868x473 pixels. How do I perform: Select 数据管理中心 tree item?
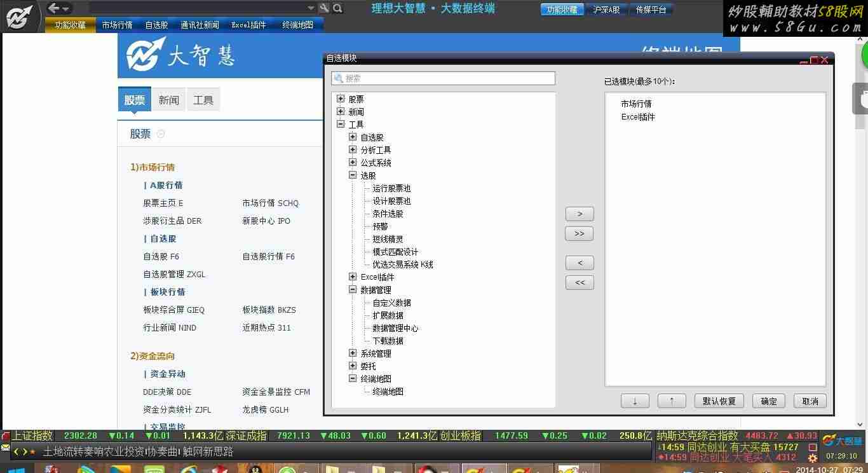click(x=395, y=328)
